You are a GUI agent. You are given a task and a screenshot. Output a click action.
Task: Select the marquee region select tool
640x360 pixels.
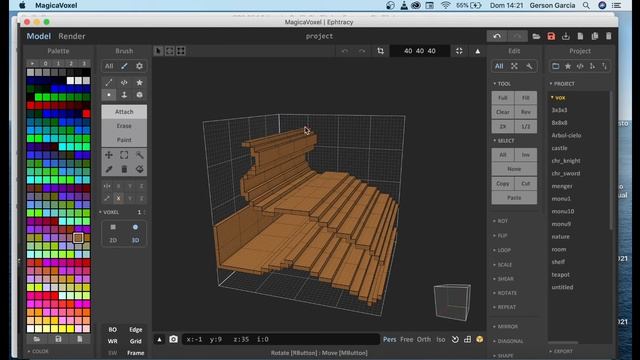(124, 155)
